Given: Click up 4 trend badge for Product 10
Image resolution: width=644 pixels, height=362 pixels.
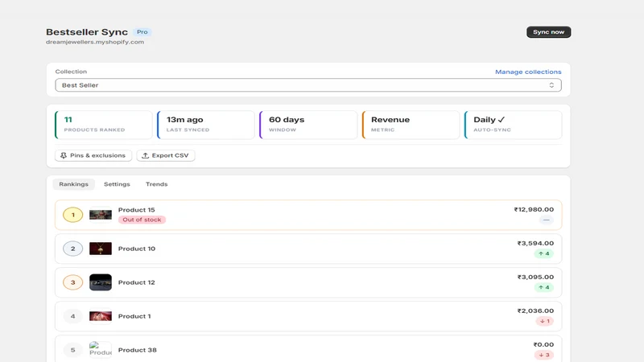Looking at the screenshot, I should click(544, 253).
